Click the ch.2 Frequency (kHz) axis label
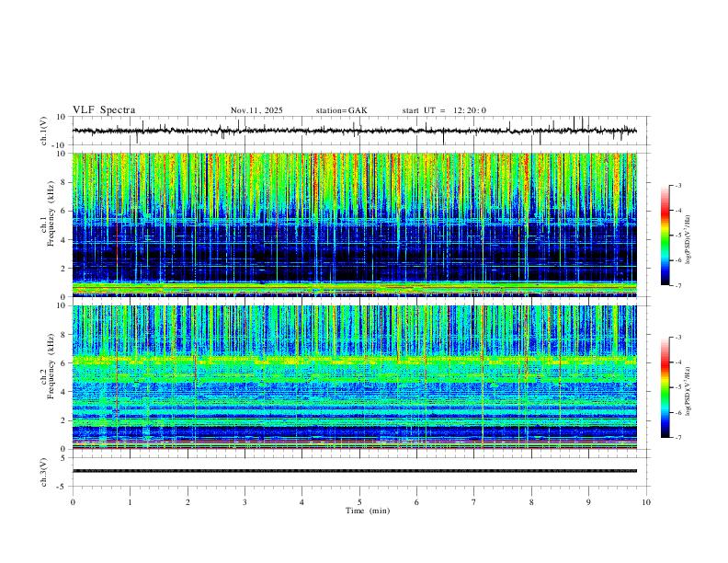The image size is (728, 563). tap(47, 366)
